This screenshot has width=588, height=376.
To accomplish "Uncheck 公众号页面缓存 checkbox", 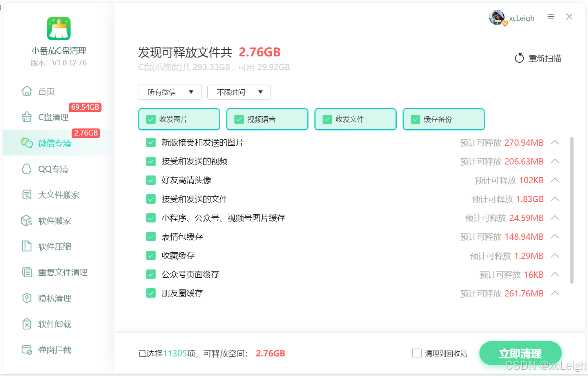I will click(x=151, y=274).
